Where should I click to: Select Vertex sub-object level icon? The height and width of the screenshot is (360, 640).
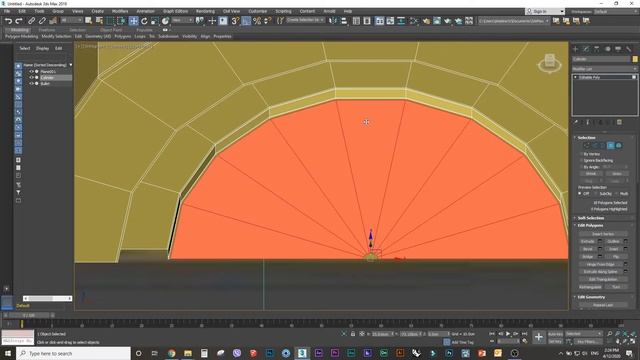[587, 145]
